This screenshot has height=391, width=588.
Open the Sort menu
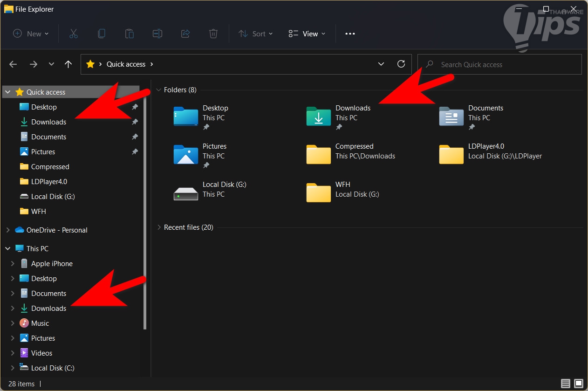point(255,34)
